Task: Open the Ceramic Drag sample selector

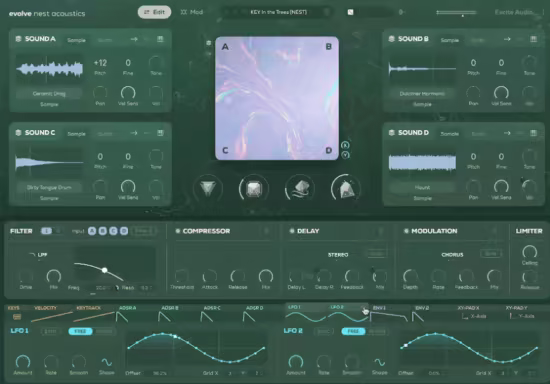Action: [49, 94]
